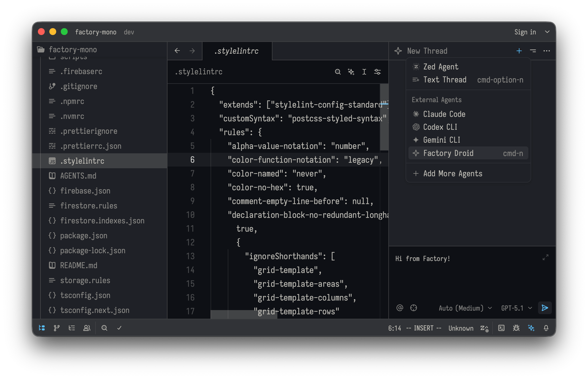The width and height of the screenshot is (588, 379).
Task: Open .firebaserc in file tree
Action: click(x=100, y=71)
